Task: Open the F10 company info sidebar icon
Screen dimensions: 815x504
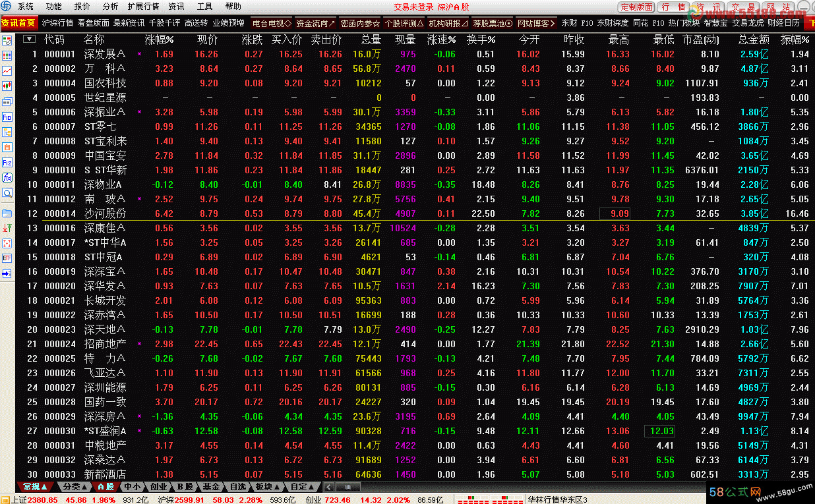Action: [7, 117]
